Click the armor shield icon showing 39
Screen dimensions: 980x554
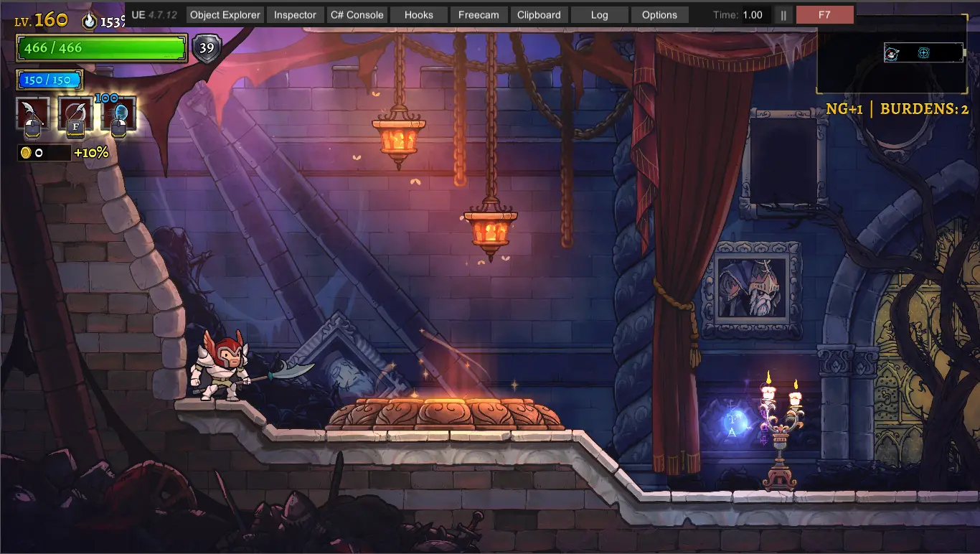(207, 48)
